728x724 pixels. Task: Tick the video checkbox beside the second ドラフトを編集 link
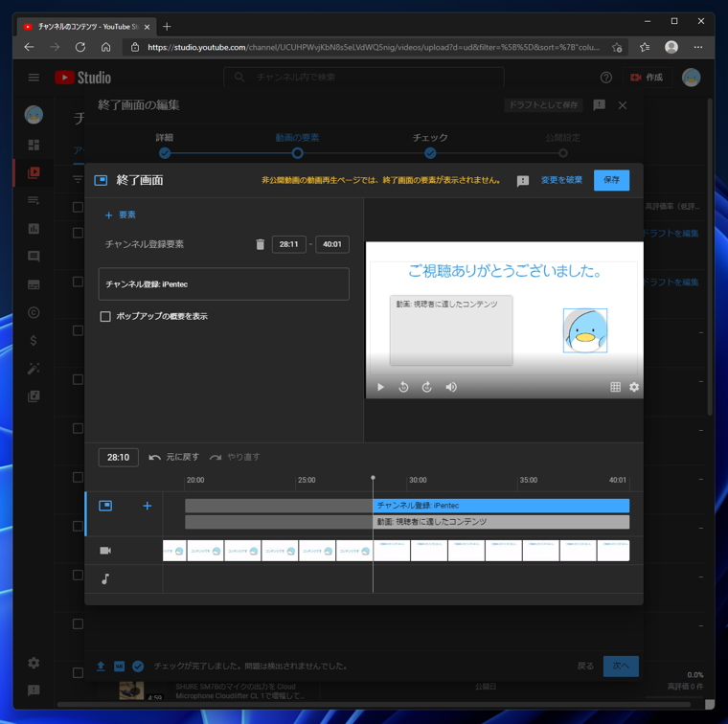click(x=78, y=282)
